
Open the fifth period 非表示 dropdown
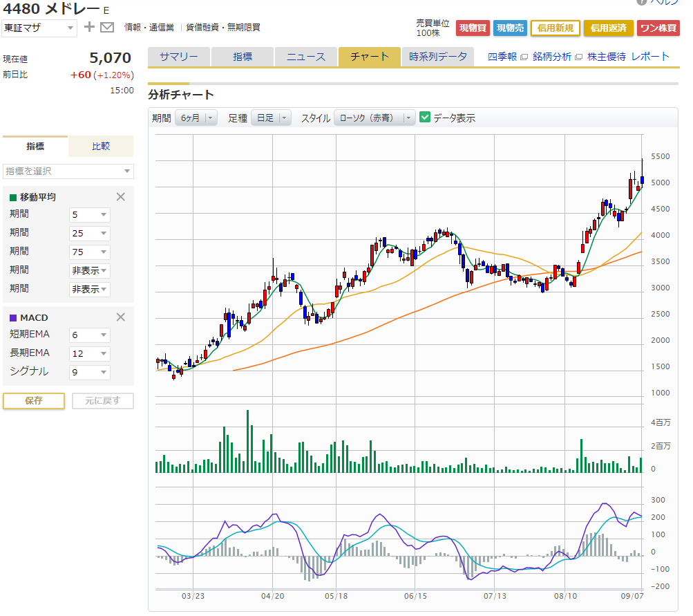(x=90, y=289)
